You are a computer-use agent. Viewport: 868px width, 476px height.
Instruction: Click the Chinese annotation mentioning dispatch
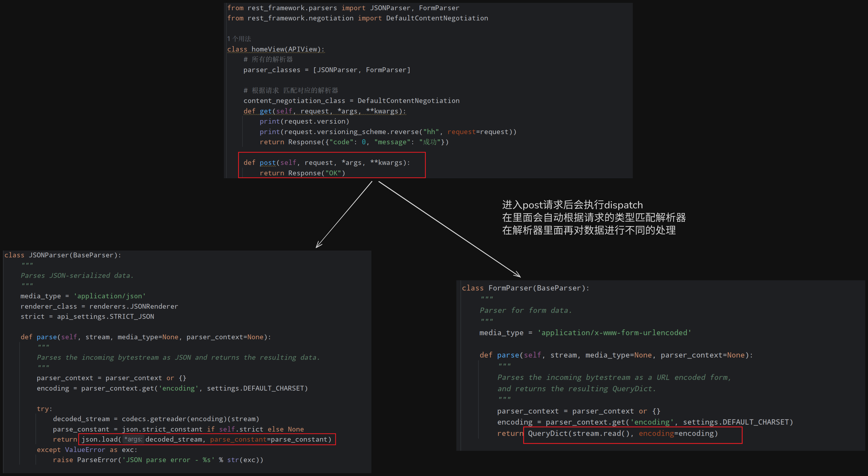572,205
